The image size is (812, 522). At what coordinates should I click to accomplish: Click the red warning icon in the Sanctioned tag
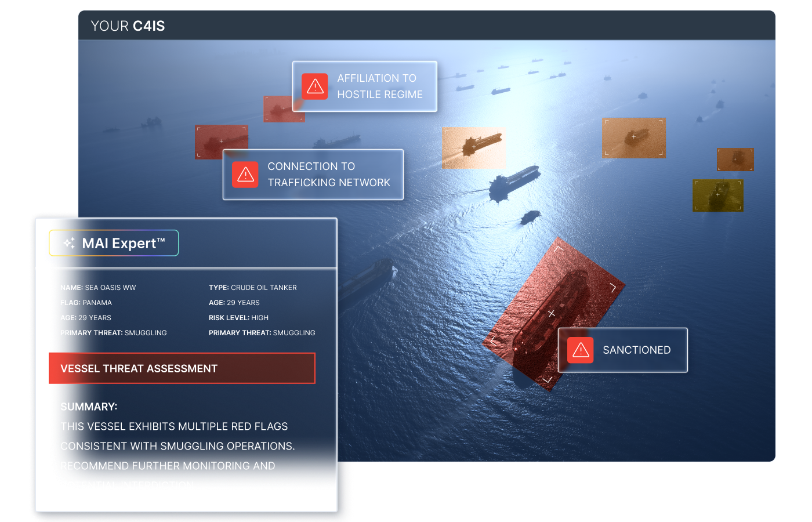click(x=580, y=350)
